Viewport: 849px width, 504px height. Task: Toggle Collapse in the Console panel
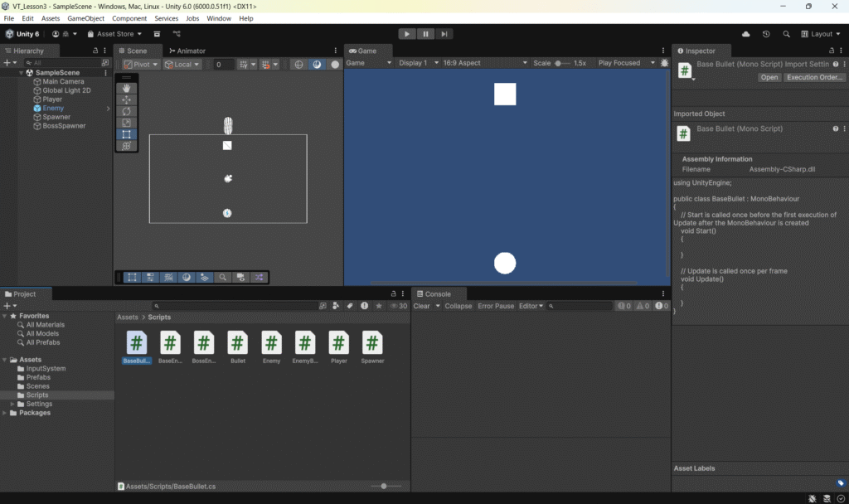pyautogui.click(x=458, y=306)
